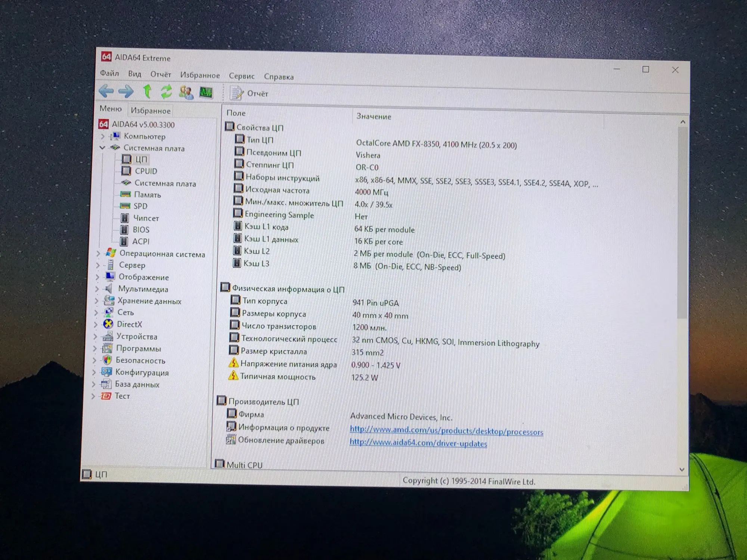Select the Память tree item
Image resolution: width=747 pixels, height=560 pixels.
point(147,195)
